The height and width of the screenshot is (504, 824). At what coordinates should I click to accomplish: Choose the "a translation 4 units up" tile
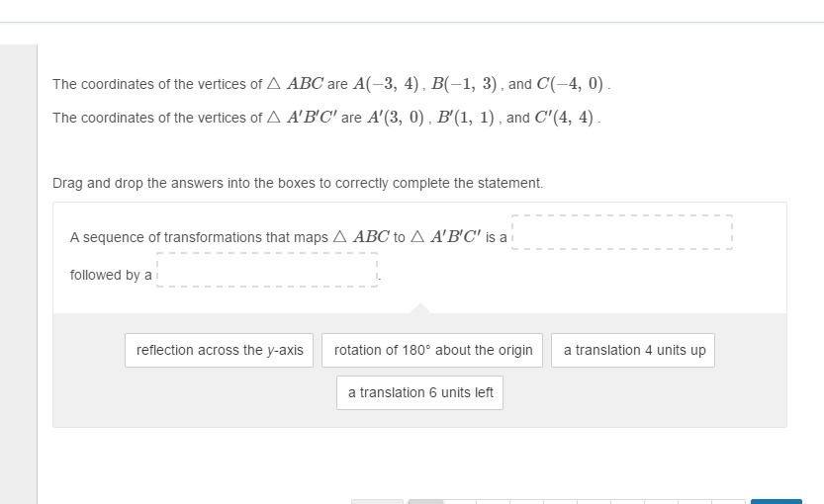pyautogui.click(x=633, y=350)
